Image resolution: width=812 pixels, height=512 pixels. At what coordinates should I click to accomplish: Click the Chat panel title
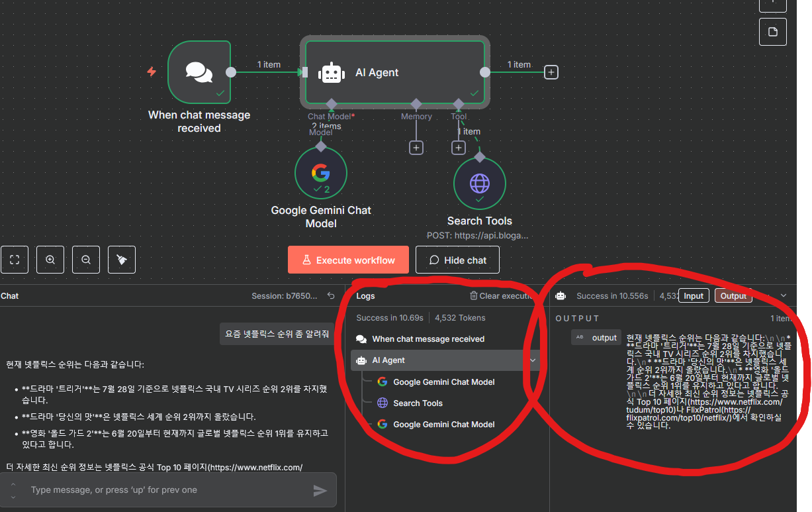click(10, 296)
